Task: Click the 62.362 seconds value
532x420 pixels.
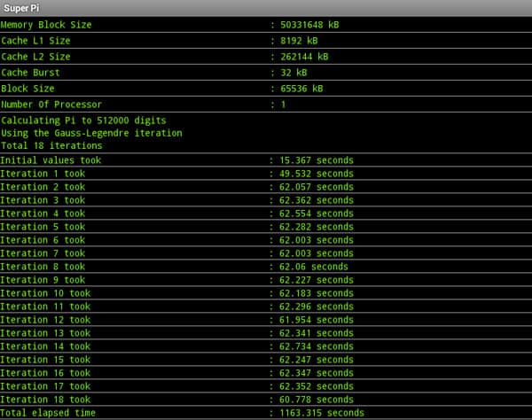Action: 317,200
